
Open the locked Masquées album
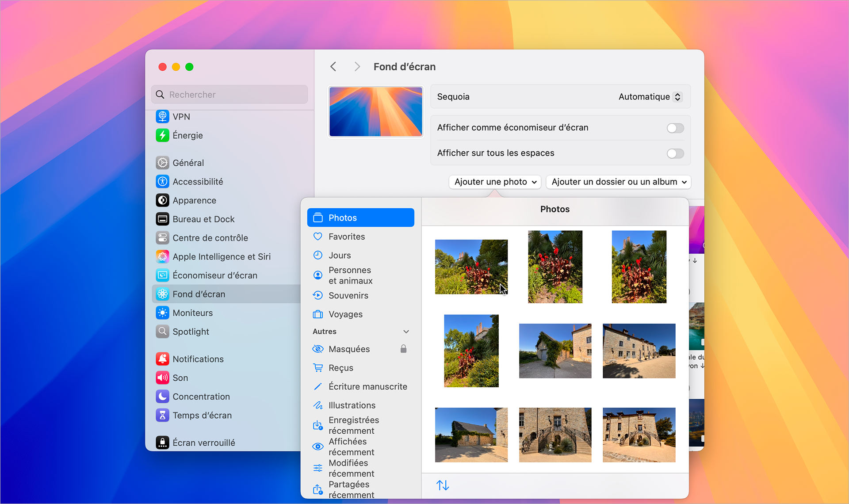click(x=349, y=349)
